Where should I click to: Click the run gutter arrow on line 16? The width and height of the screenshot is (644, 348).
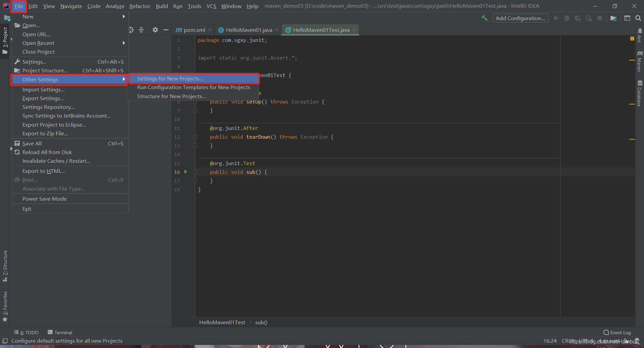coord(185,172)
